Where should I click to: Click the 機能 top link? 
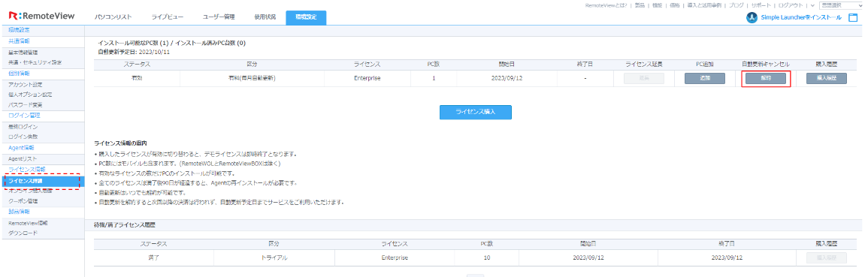click(658, 5)
